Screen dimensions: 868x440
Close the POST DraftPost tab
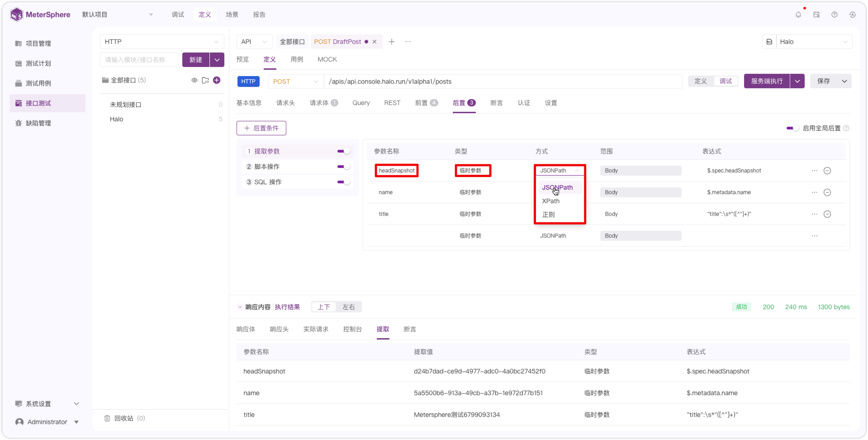point(375,42)
